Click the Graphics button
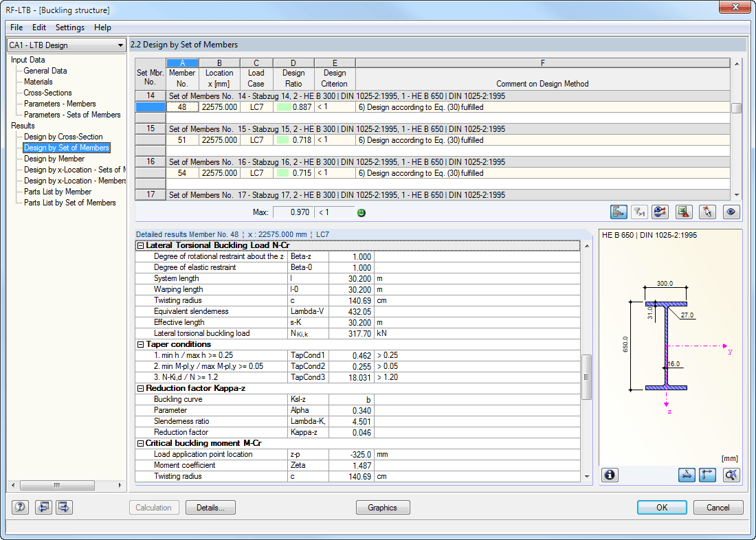Viewport: 756px width, 540px height. [383, 508]
